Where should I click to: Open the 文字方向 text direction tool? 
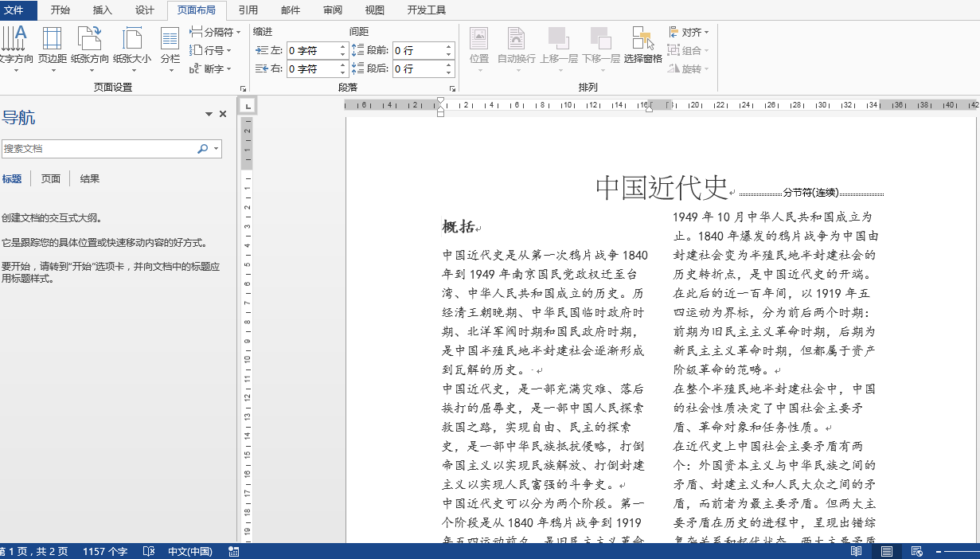click(15, 48)
